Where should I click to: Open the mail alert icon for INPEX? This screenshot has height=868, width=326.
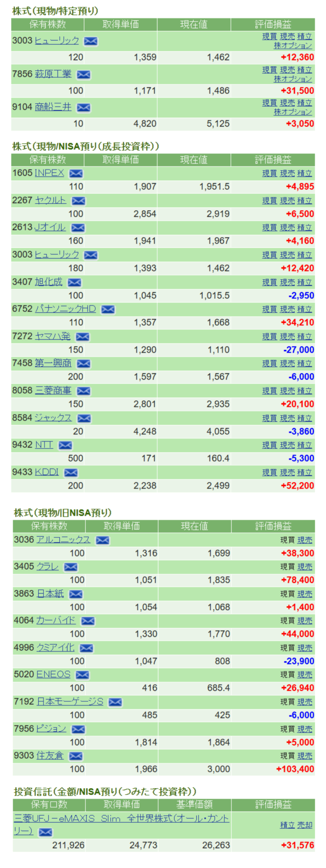coord(76,174)
